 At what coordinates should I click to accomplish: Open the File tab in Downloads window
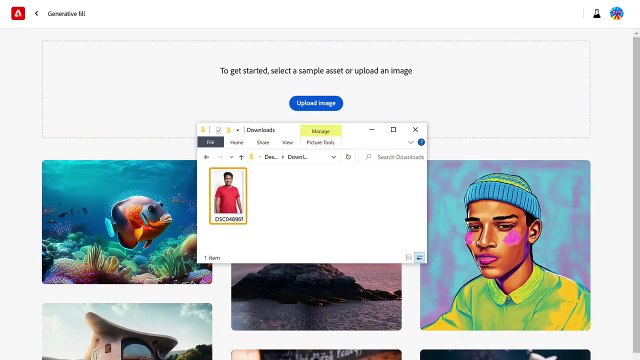(x=211, y=142)
